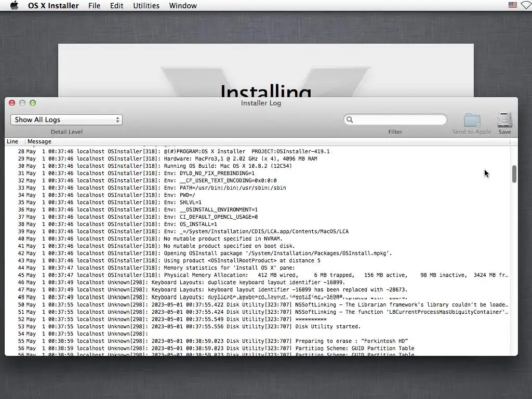This screenshot has width=532, height=399.
Task: Select line 52 with asterisks
Action: pyautogui.click(x=257, y=320)
